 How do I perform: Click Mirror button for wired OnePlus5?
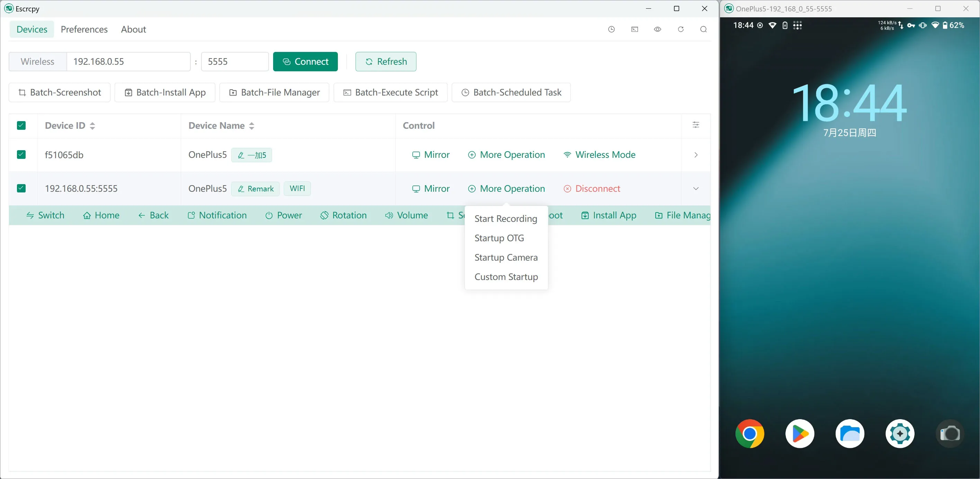point(431,154)
